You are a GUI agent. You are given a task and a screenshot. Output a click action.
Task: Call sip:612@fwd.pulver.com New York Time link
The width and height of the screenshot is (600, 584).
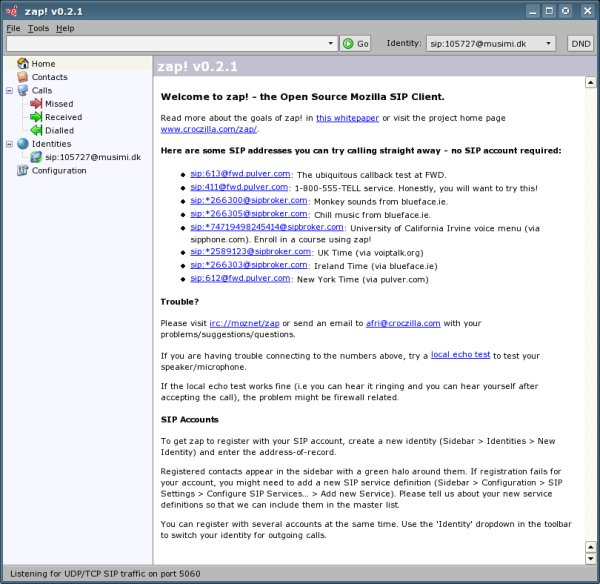240,279
